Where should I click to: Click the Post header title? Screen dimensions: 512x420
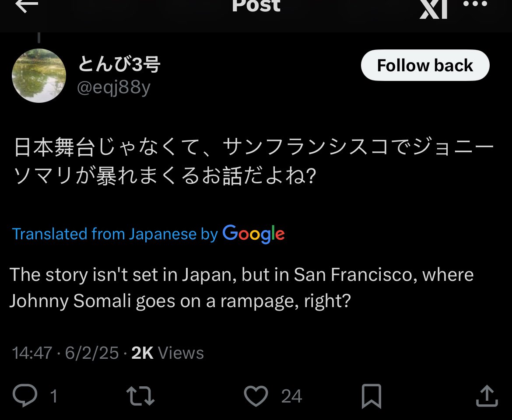coord(256,6)
